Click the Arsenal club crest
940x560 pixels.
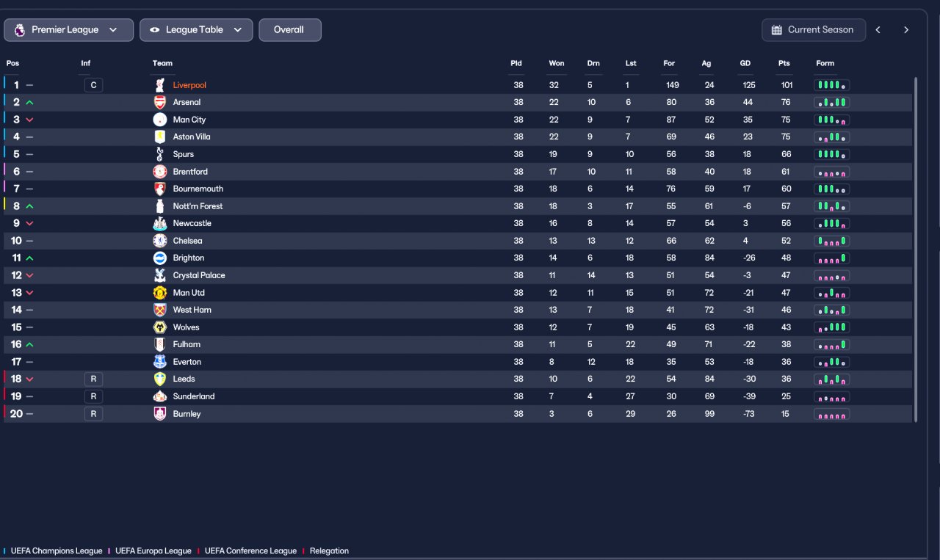coord(160,102)
